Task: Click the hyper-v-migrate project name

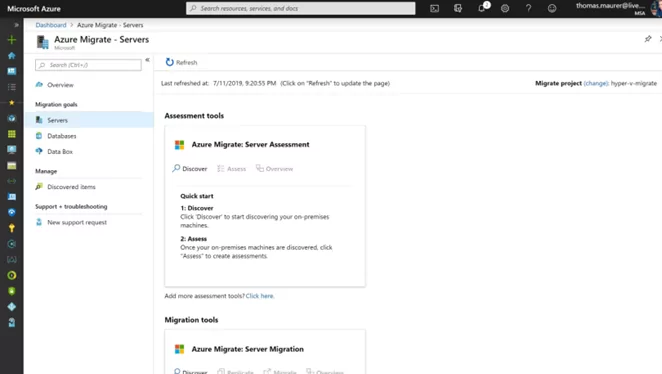Action: click(634, 83)
